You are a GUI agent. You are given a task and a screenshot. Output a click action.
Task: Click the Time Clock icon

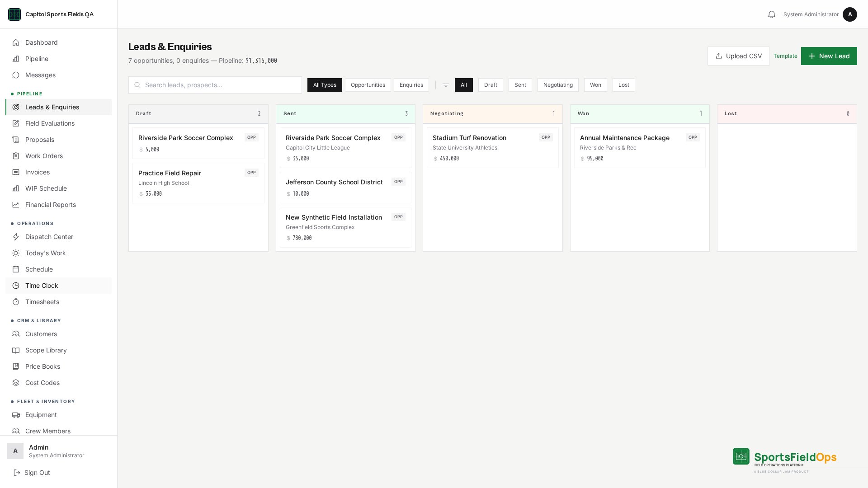(16, 286)
